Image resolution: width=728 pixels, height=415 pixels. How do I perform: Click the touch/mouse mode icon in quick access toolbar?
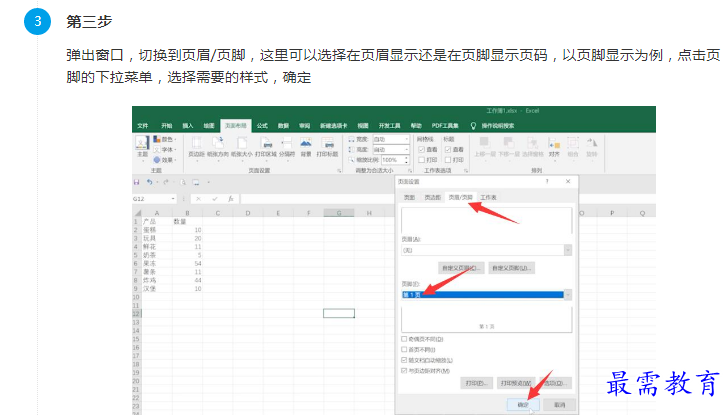(x=196, y=182)
